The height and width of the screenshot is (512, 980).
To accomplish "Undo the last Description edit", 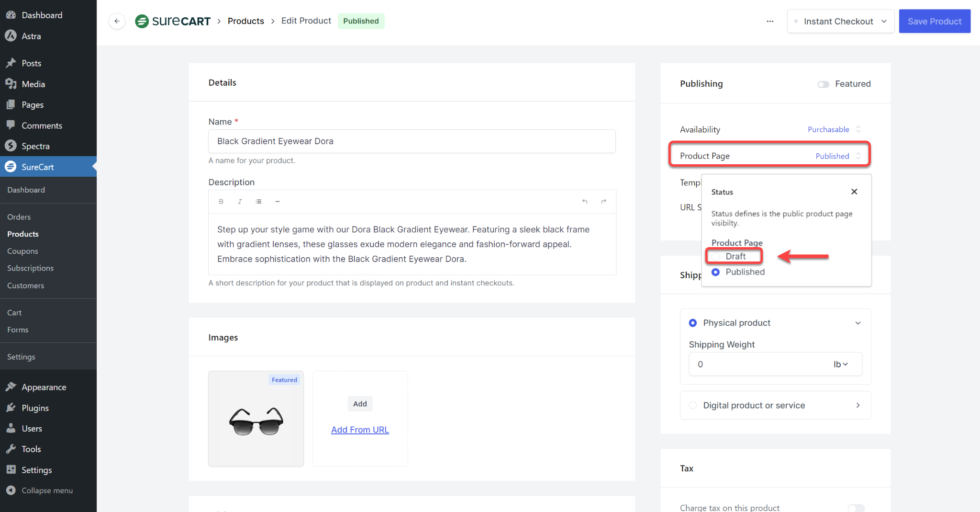I will tap(584, 201).
